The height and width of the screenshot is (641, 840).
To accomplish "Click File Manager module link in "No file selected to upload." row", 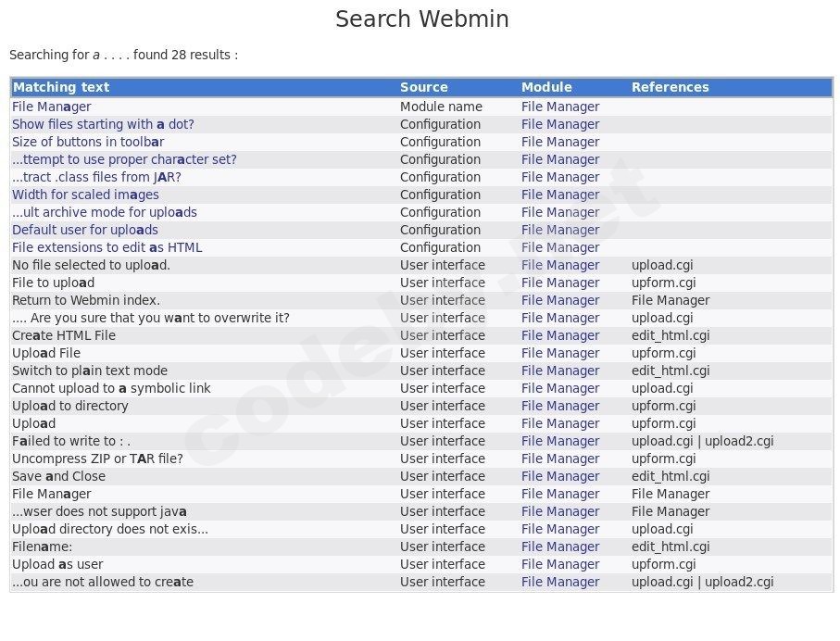I will [x=560, y=265].
